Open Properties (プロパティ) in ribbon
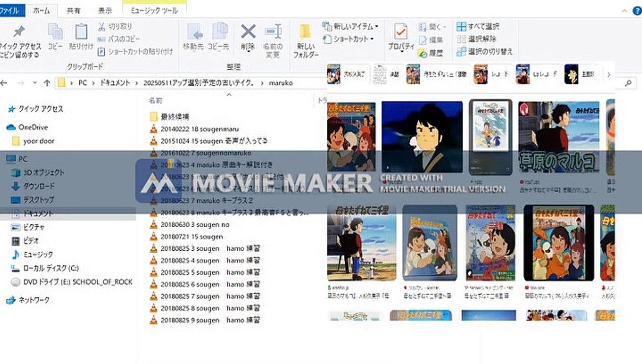The width and height of the screenshot is (642, 364). [401, 37]
